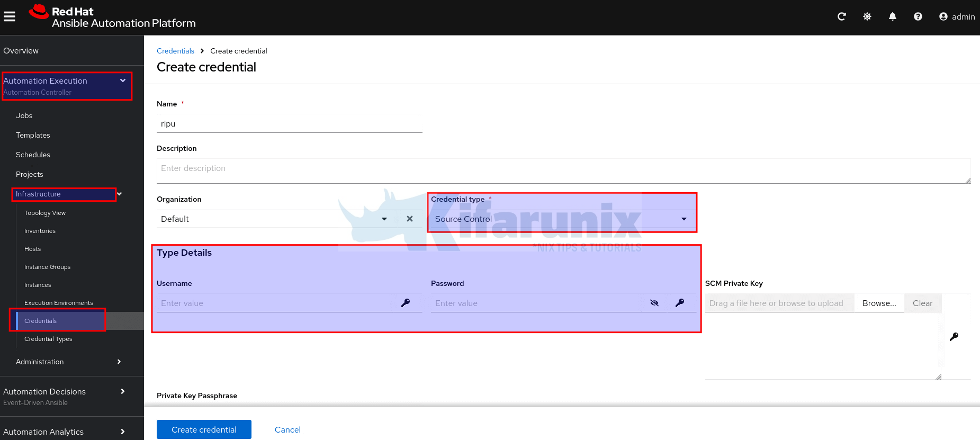This screenshot has height=440, width=980.
Task: Refresh the page with the reload icon
Action: point(842,17)
